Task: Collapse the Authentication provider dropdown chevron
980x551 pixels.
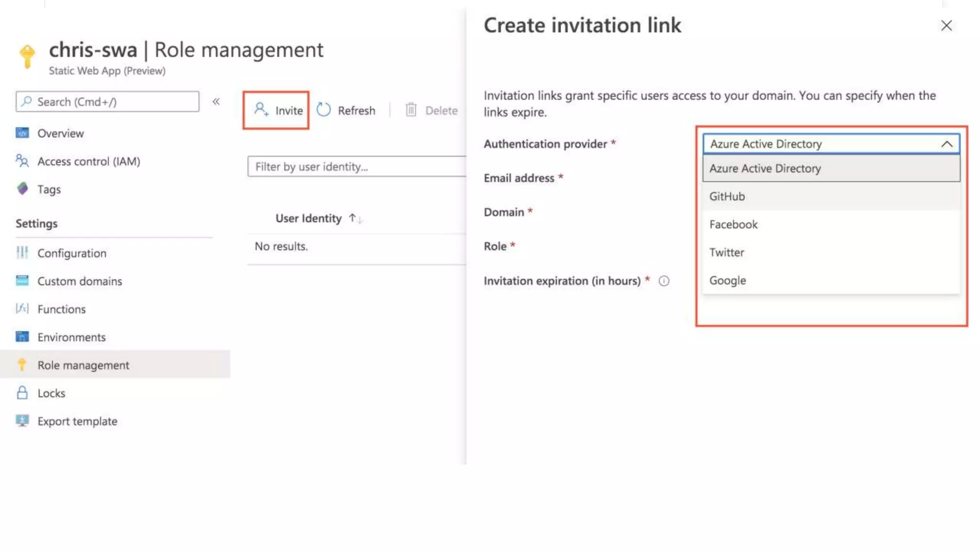Action: pyautogui.click(x=947, y=144)
